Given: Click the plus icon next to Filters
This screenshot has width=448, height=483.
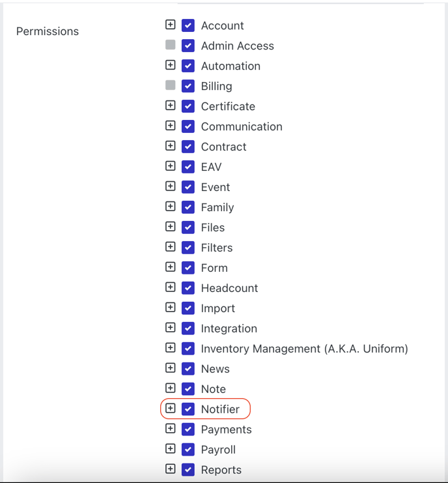Looking at the screenshot, I should (x=170, y=247).
